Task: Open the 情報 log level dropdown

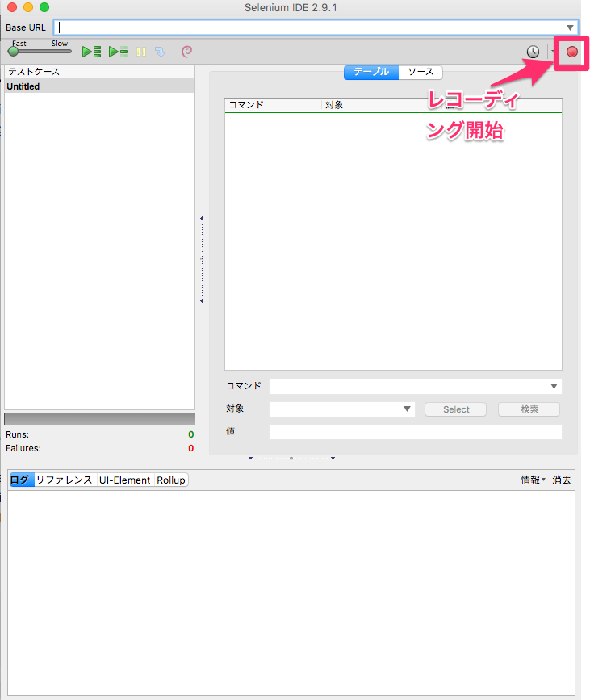Action: (x=533, y=480)
